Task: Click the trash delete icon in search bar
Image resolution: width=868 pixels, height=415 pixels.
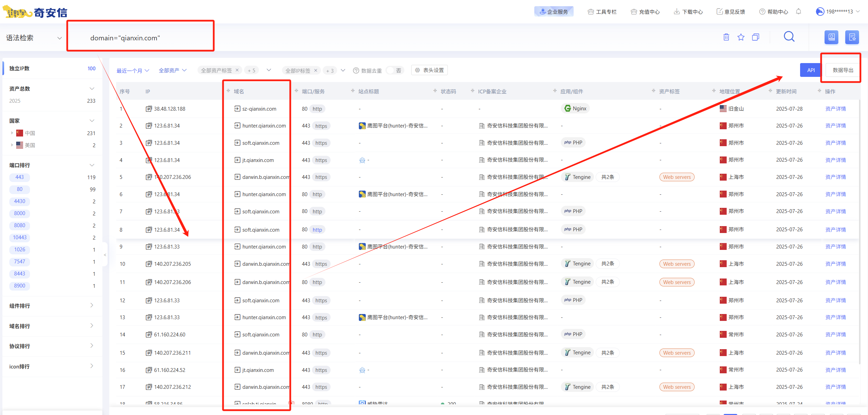Action: [x=726, y=37]
